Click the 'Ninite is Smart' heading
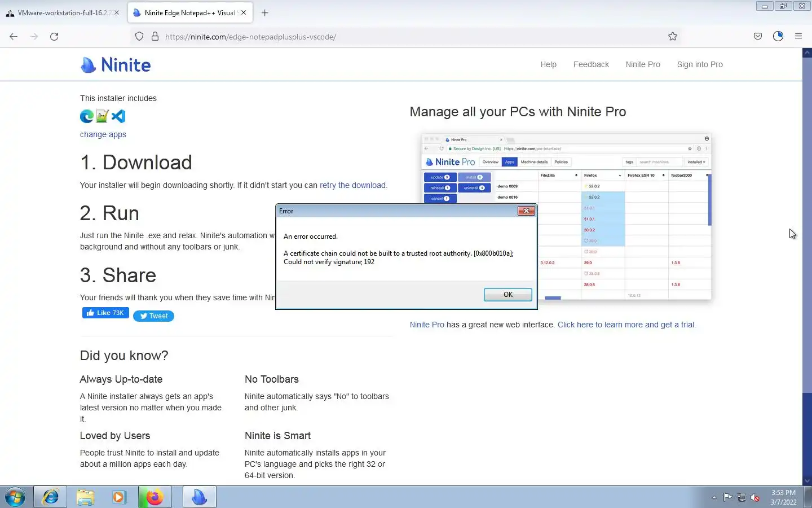812x508 pixels. pyautogui.click(x=277, y=436)
